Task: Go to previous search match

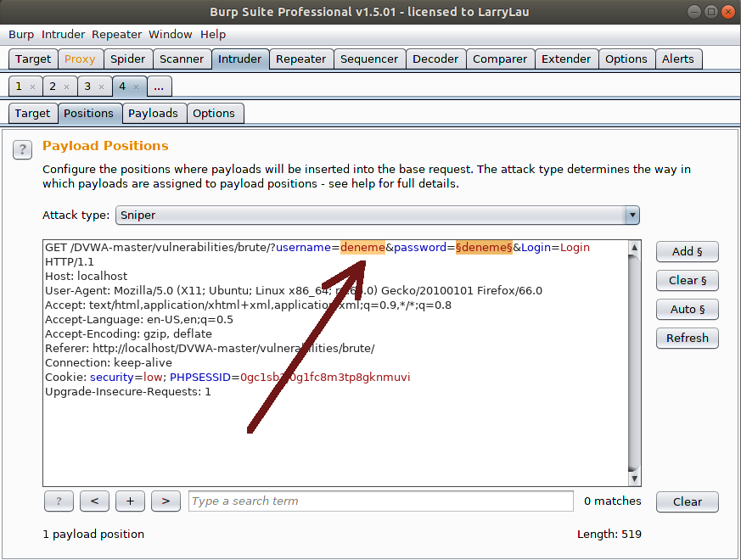Action: [x=94, y=501]
